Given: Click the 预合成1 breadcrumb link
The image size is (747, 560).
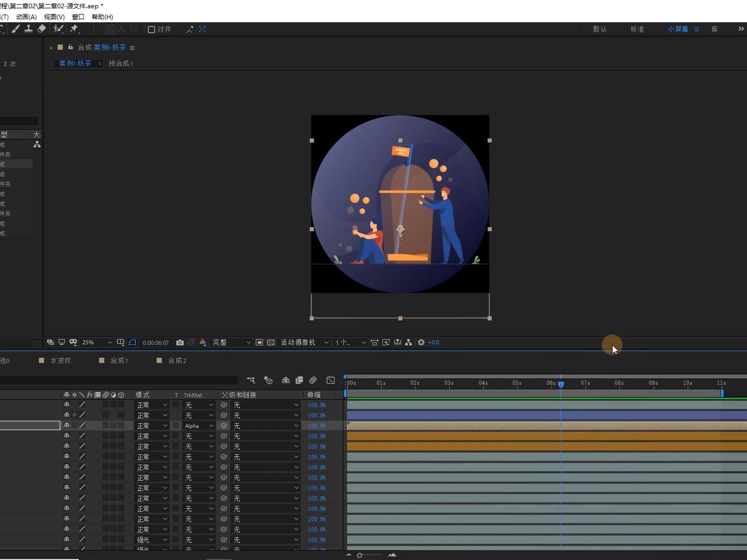Looking at the screenshot, I should (121, 63).
